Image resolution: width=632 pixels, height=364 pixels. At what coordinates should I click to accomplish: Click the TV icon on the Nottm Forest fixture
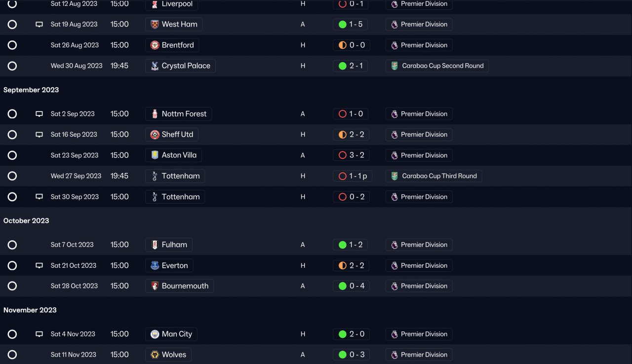click(x=39, y=114)
